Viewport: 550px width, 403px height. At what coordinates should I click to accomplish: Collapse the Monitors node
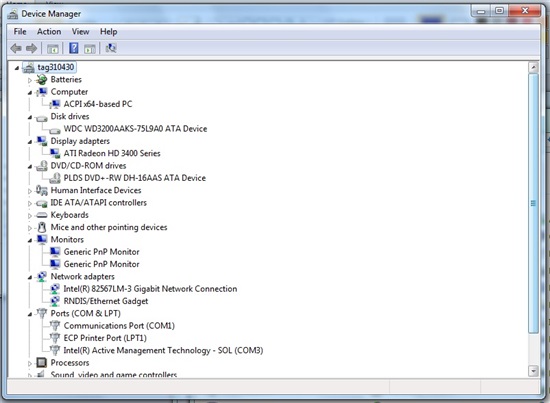tap(30, 240)
